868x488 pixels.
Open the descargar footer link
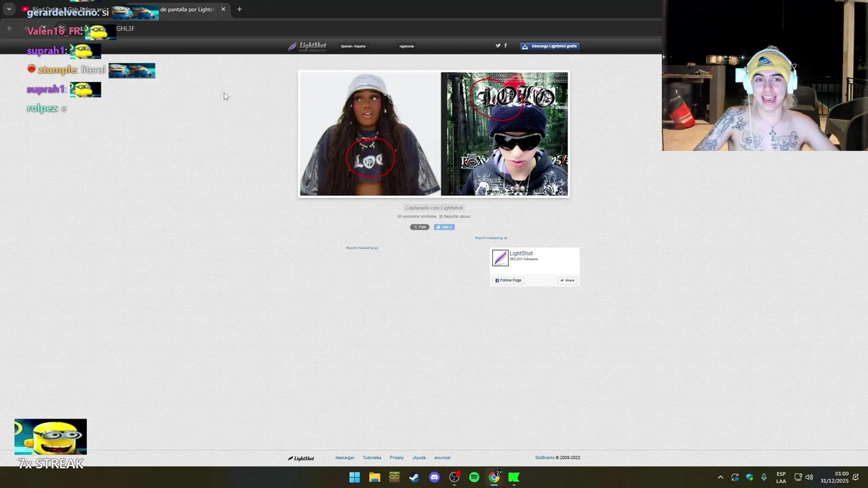tap(344, 457)
